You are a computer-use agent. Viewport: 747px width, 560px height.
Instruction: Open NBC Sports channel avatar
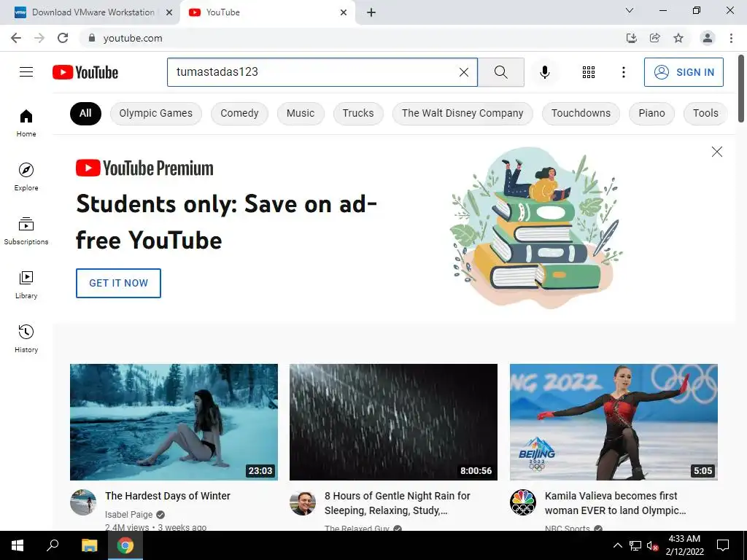coord(522,502)
